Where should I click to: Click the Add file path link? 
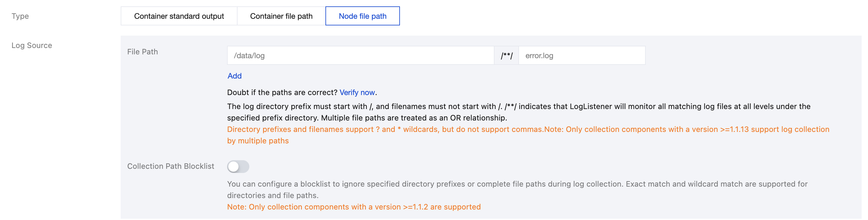pyautogui.click(x=234, y=76)
